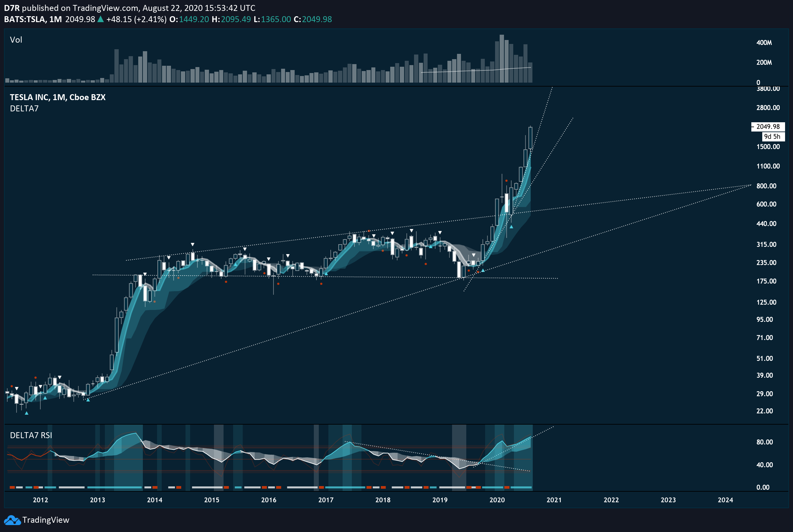Viewport: 793px width, 532px height.
Task: Click the 2021 label on time axis
Action: pyautogui.click(x=554, y=500)
